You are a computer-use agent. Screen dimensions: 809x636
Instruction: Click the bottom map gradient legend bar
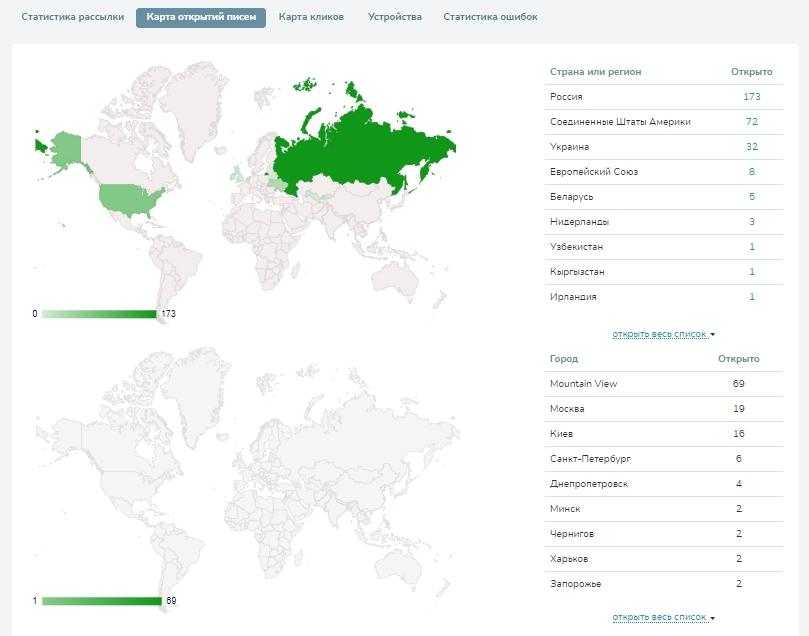pos(101,601)
